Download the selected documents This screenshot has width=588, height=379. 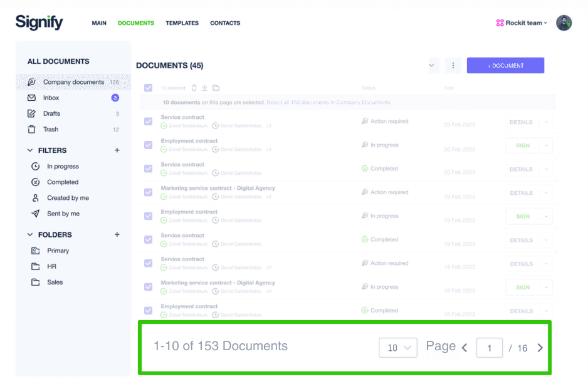point(205,88)
